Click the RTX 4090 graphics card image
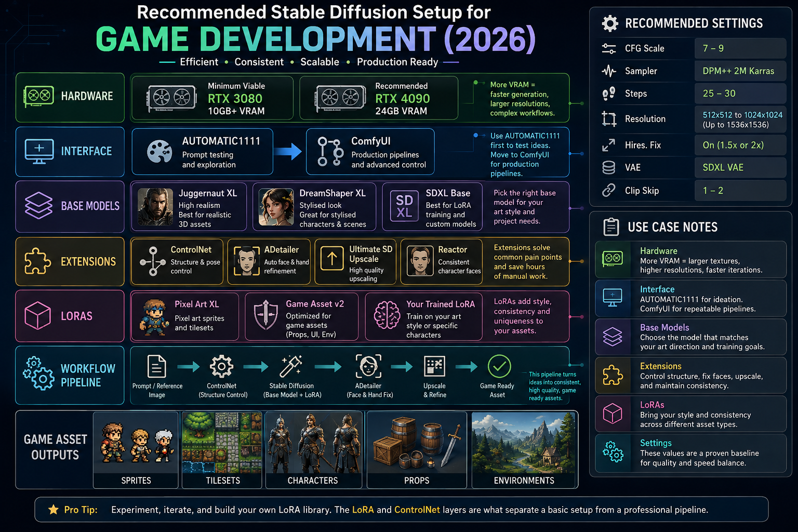Viewport: 798px width, 532px height. coord(340,98)
